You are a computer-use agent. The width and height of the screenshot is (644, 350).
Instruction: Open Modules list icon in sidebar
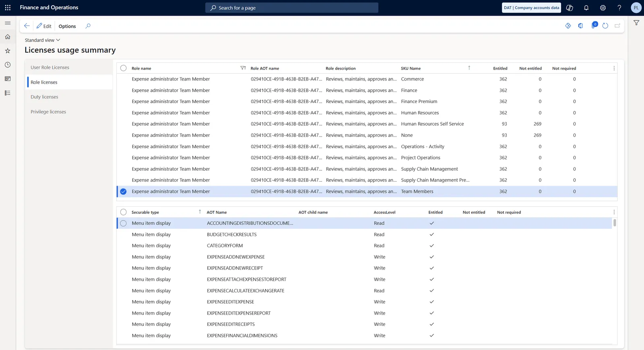[8, 93]
